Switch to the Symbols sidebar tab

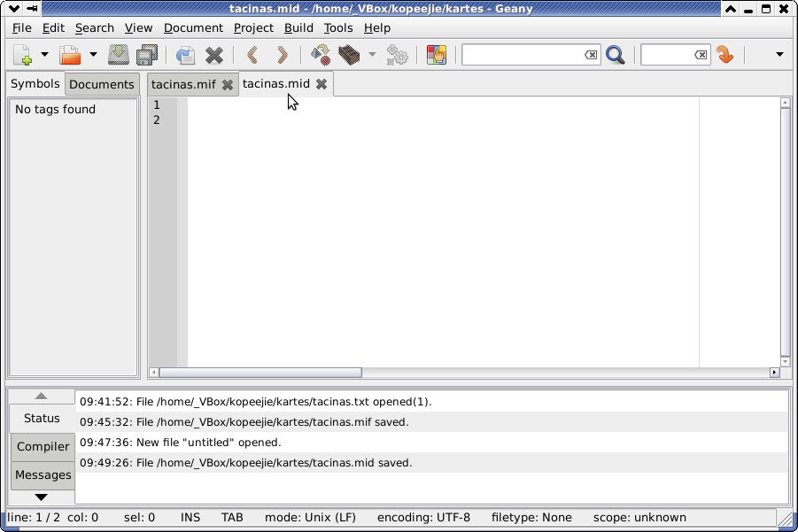pyautogui.click(x=35, y=84)
